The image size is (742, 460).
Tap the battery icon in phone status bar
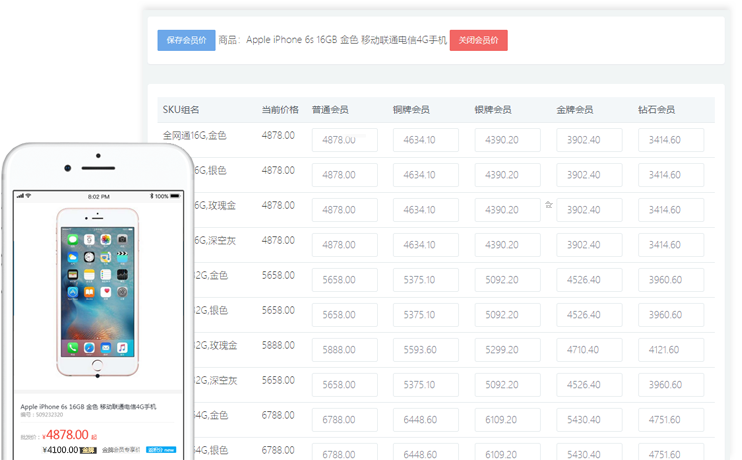coord(176,196)
